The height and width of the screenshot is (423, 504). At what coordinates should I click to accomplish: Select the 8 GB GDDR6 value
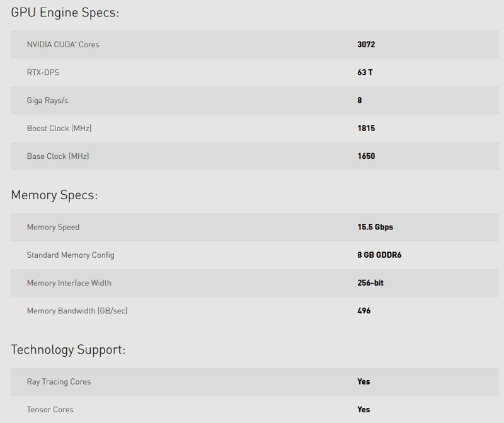tap(379, 255)
